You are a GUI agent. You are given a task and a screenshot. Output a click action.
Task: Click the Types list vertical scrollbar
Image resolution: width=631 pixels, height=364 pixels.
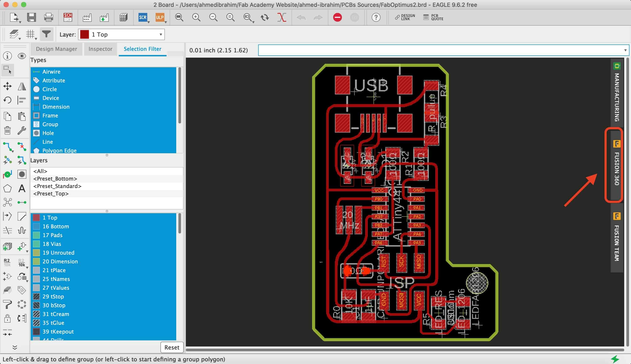click(180, 96)
